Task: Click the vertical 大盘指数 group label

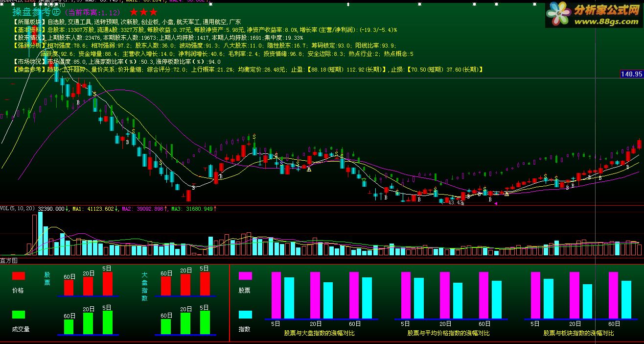Action: [x=144, y=287]
